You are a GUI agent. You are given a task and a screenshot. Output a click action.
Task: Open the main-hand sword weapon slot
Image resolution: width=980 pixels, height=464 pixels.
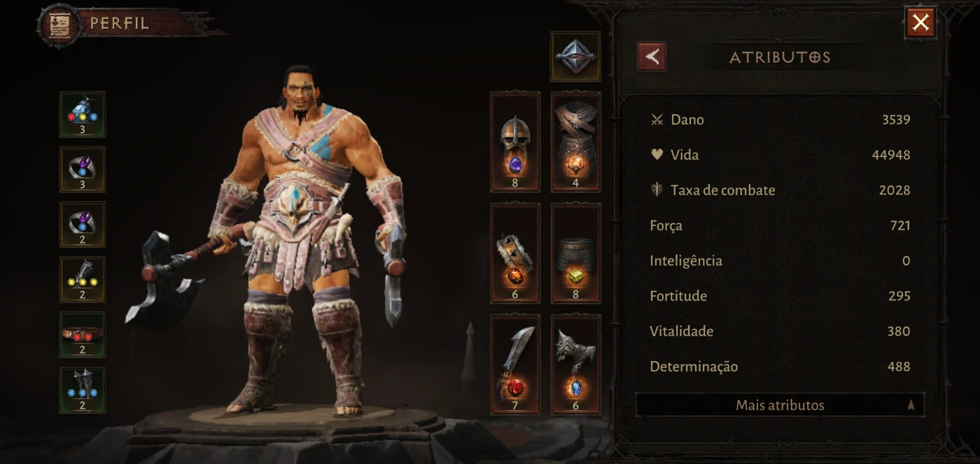pos(515,365)
